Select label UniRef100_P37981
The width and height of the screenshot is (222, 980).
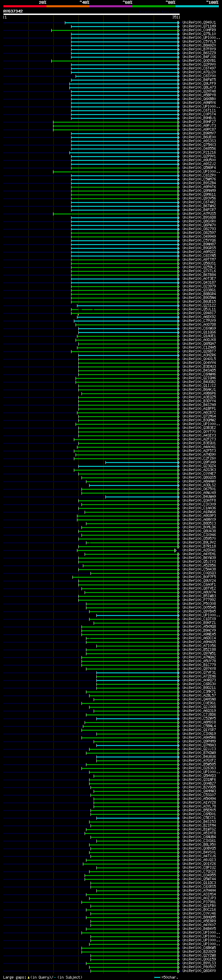tap(199, 902)
